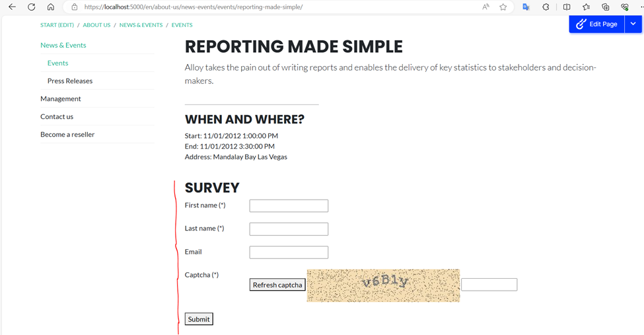Go to browser home page icon

pos(51,7)
